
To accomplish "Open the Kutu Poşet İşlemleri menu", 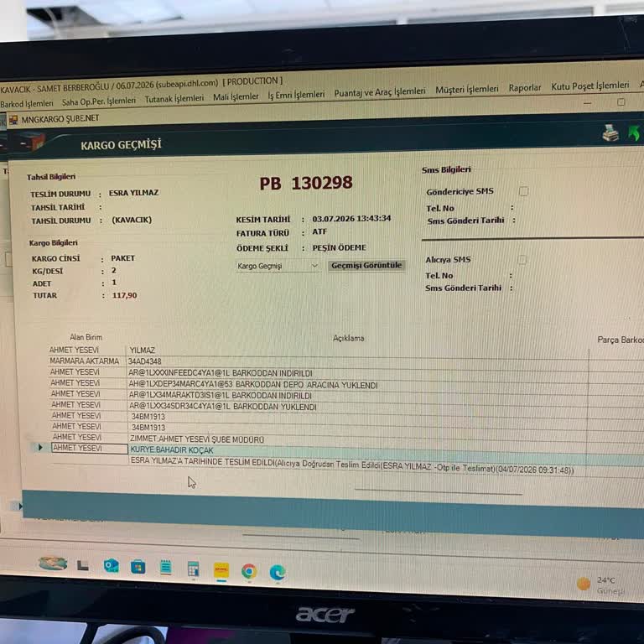I will point(589,86).
